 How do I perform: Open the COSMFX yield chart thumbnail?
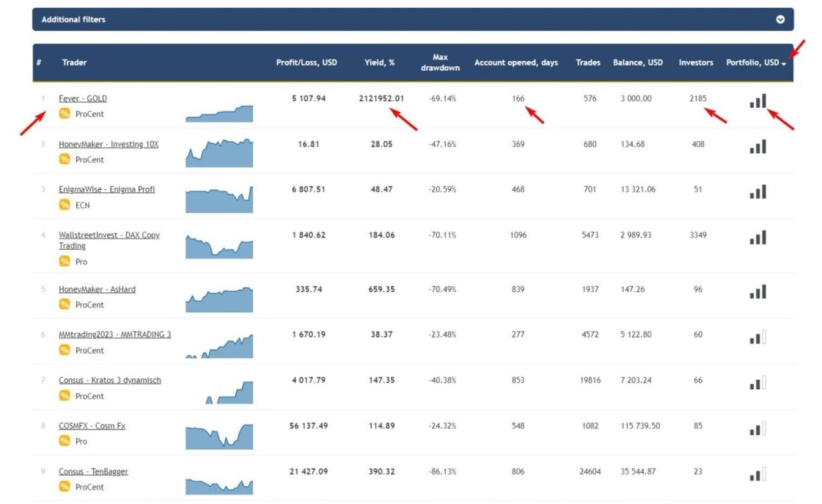219,437
